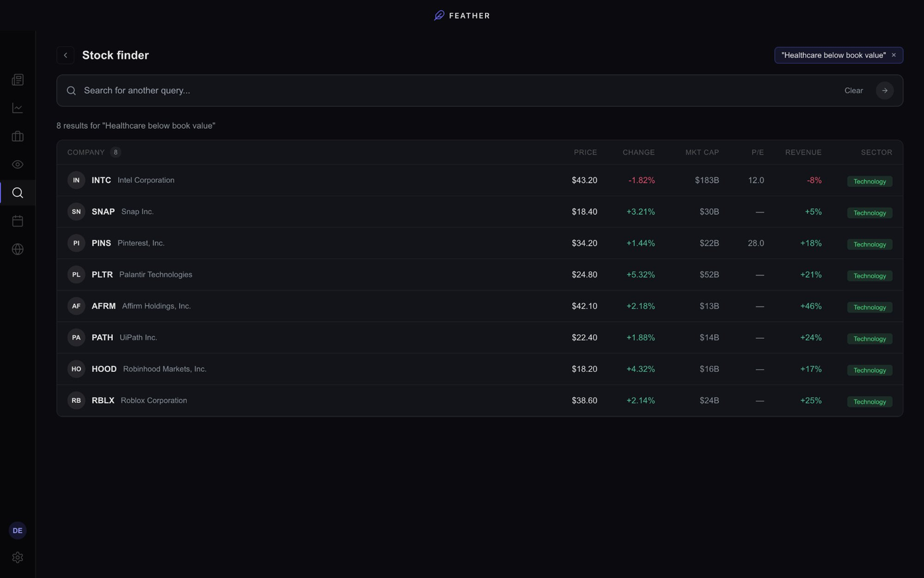Select the Search tool in the sidebar
Image resolution: width=924 pixels, height=578 pixels.
(x=17, y=192)
